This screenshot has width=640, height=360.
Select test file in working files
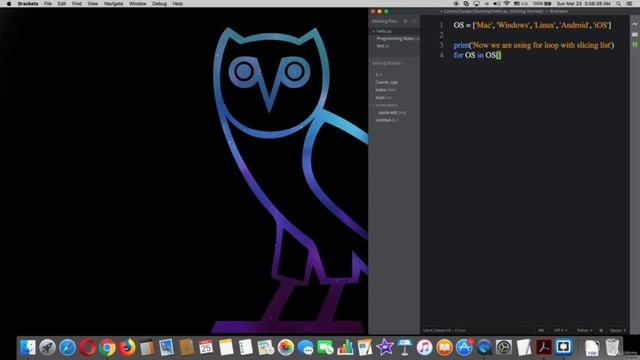click(x=383, y=46)
